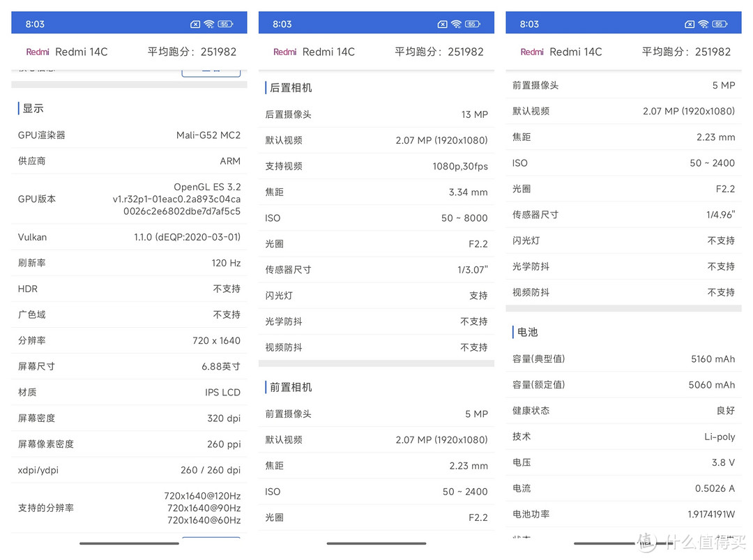Select the 屏幕像素密度 260 ppi row
Screen dimensions: 753x560
click(x=129, y=445)
